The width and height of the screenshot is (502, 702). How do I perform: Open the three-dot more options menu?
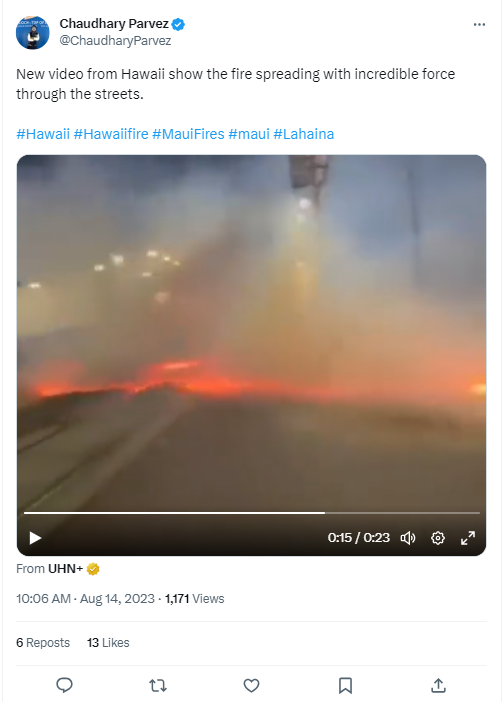coord(479,24)
